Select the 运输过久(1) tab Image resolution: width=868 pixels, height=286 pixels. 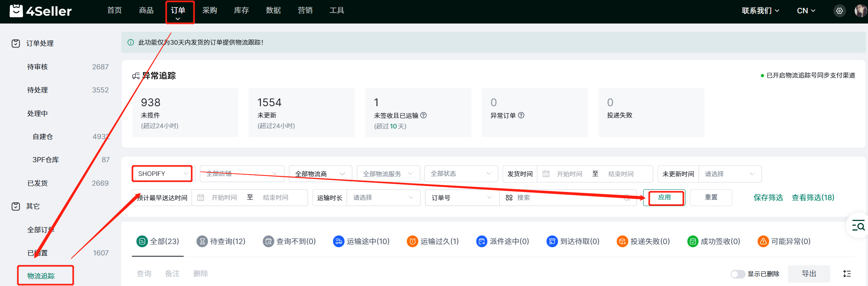point(433,241)
